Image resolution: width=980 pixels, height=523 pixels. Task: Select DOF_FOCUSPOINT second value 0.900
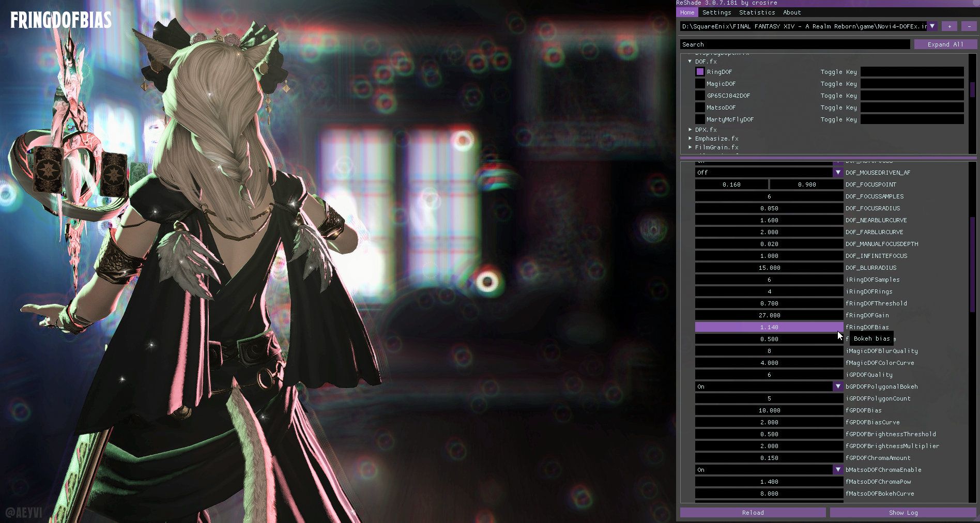[807, 184]
